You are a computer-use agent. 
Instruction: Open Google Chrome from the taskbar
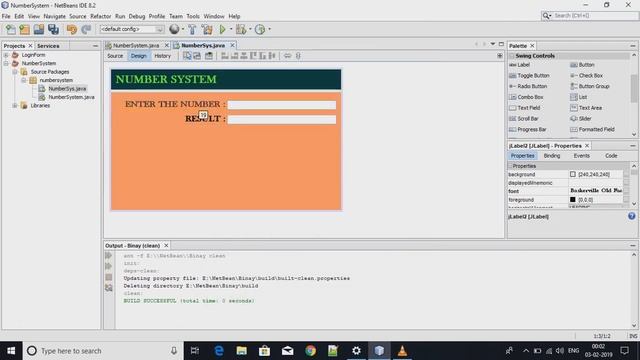tap(311, 351)
